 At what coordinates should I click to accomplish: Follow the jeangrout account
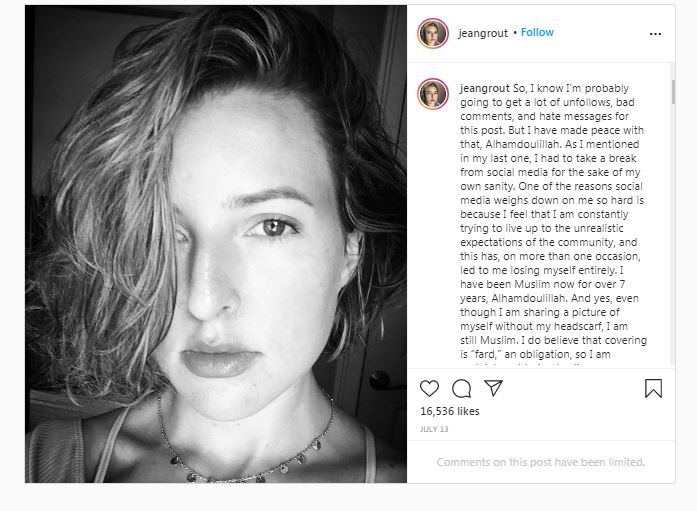[x=537, y=32]
